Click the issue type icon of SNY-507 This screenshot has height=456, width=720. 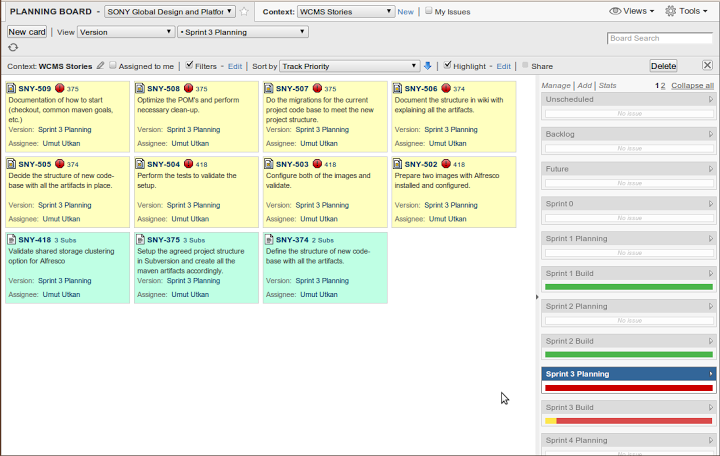269,88
